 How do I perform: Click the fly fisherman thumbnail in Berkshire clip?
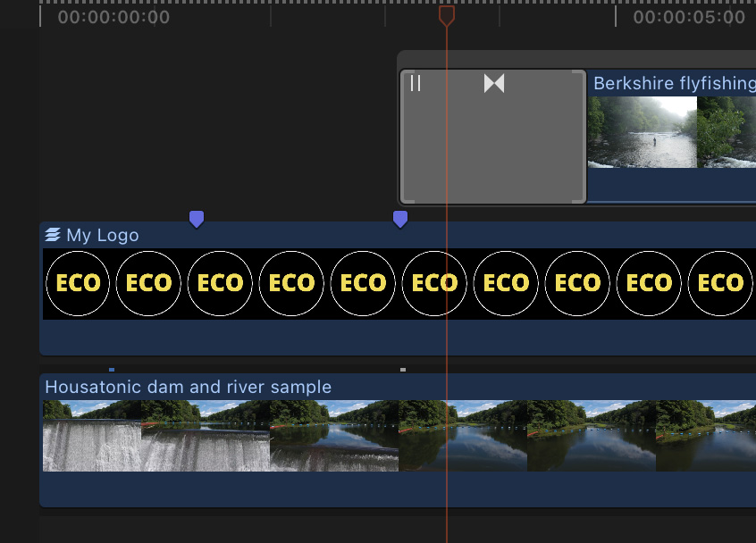tap(642, 132)
